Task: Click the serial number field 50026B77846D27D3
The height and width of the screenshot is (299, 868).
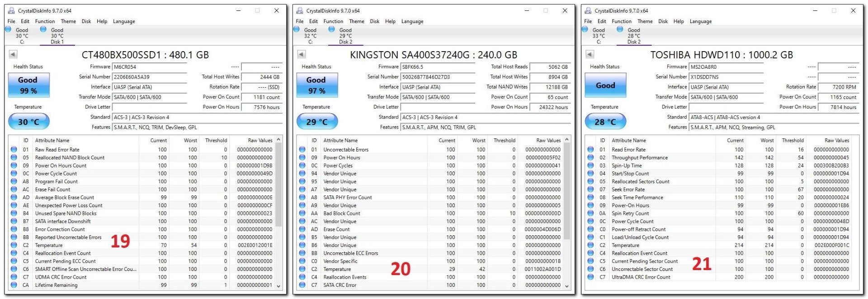Action: tap(438, 77)
